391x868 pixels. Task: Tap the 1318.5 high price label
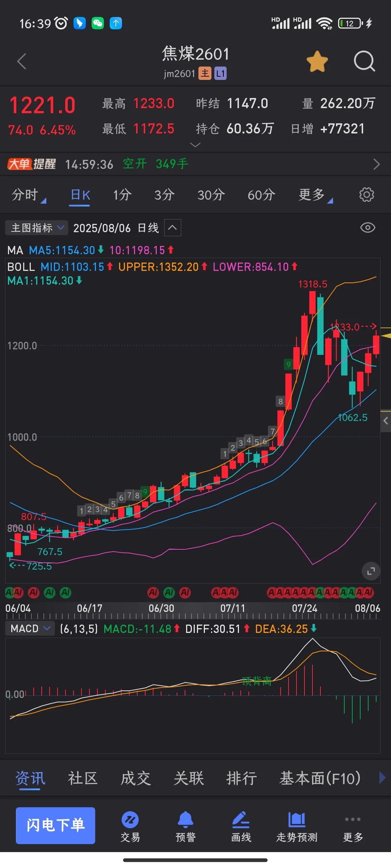tap(312, 284)
